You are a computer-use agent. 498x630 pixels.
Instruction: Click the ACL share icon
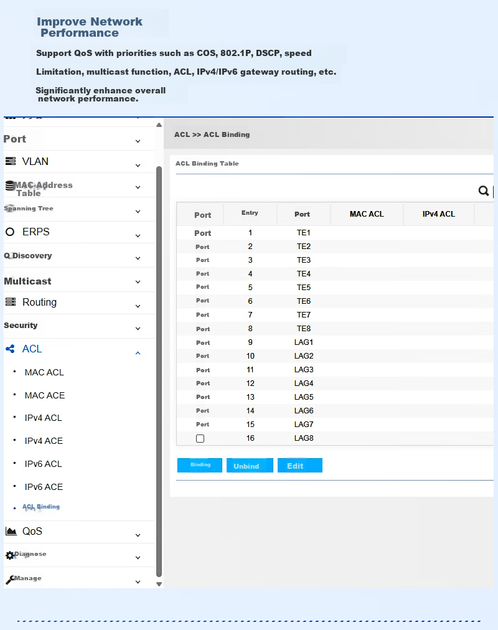point(10,349)
